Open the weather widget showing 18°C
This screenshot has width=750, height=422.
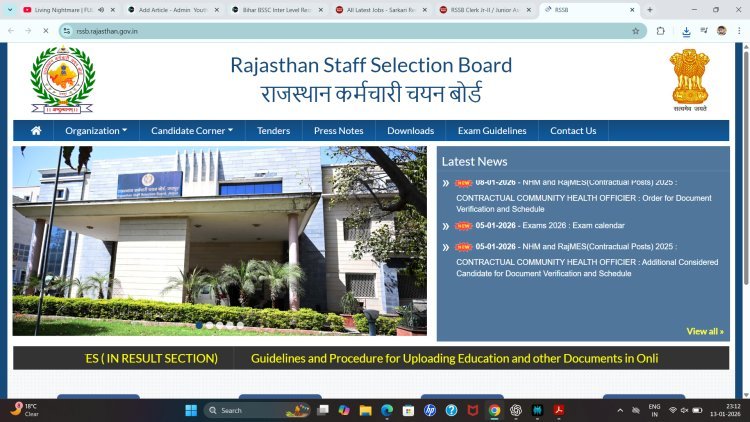tap(25, 410)
